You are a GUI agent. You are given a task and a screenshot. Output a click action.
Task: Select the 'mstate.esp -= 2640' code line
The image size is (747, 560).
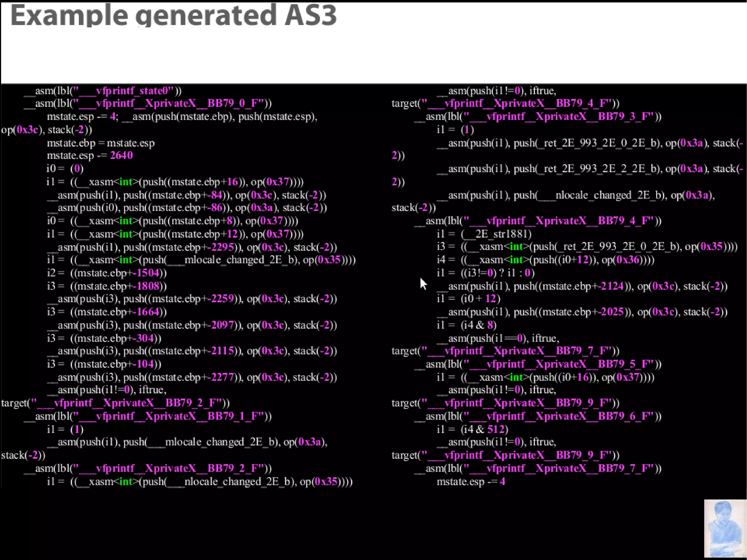(x=90, y=155)
